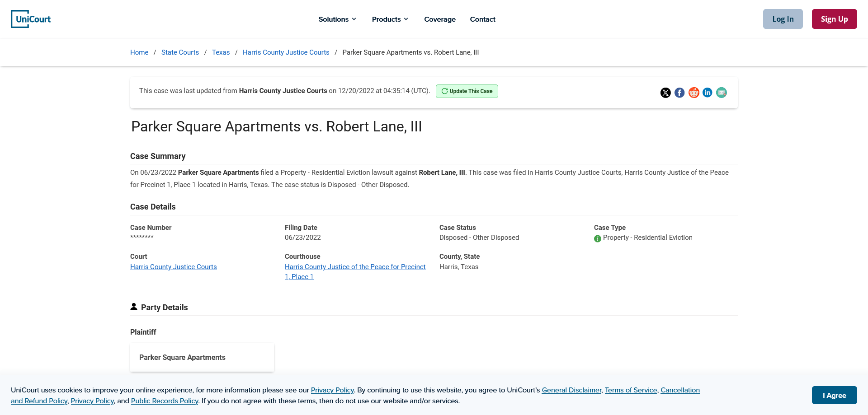Screen dimensions: 868x415
Task: Click the UniCourt logo
Action: pyautogui.click(x=31, y=19)
